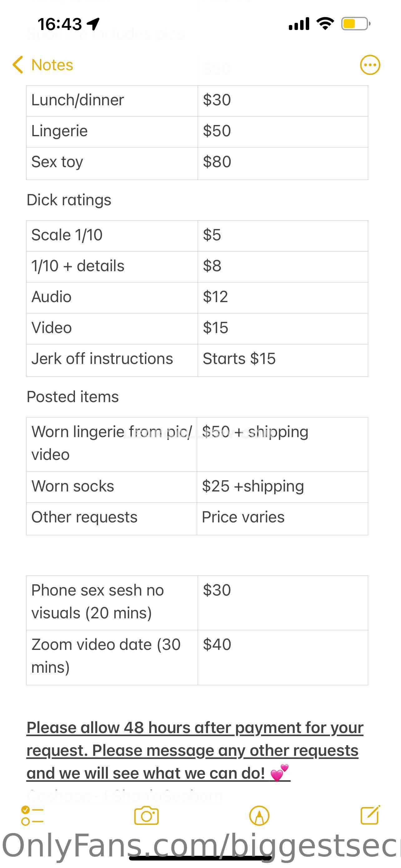401x868 pixels.
Task: Tap the "Posted items" heading text
Action: point(73,397)
